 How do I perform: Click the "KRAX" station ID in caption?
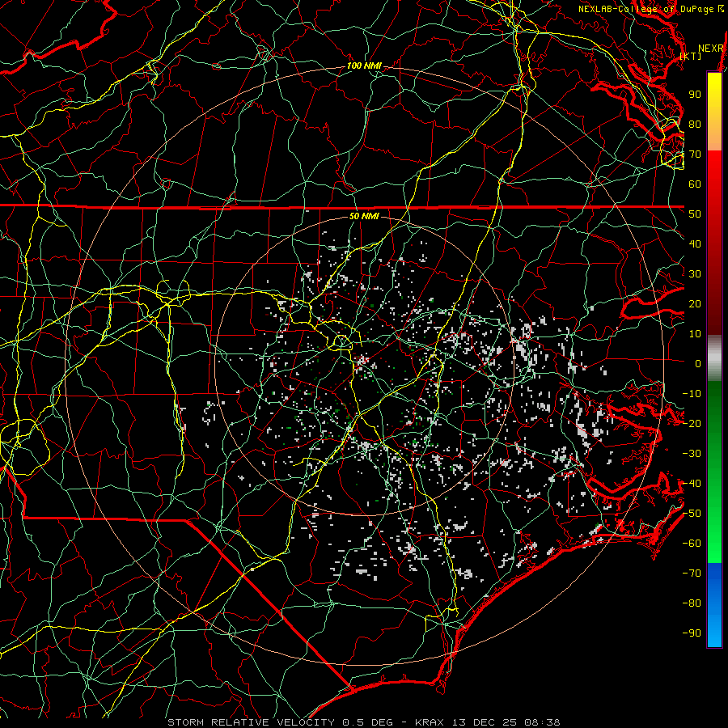(430, 722)
